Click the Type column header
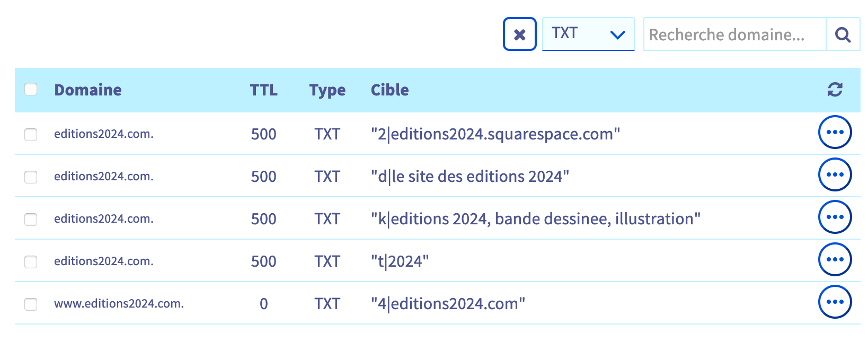868x350 pixels. [327, 90]
